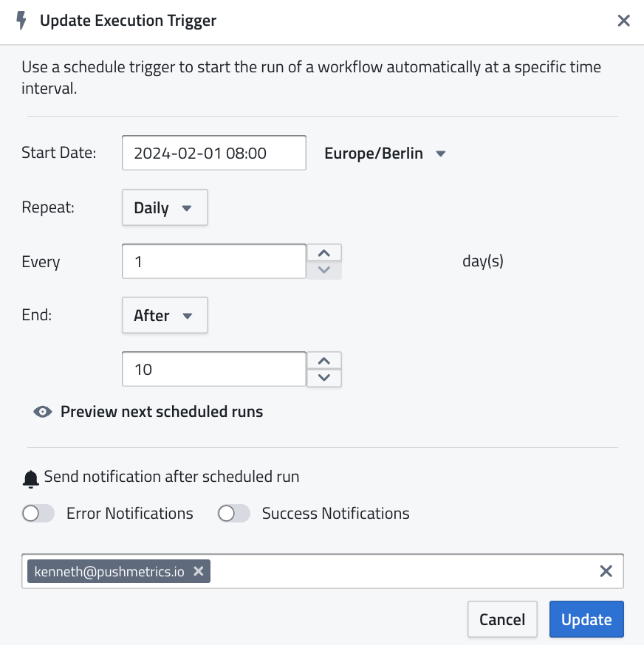This screenshot has height=645, width=644.
Task: Close the Update Execution Trigger dialog
Action: (x=623, y=21)
